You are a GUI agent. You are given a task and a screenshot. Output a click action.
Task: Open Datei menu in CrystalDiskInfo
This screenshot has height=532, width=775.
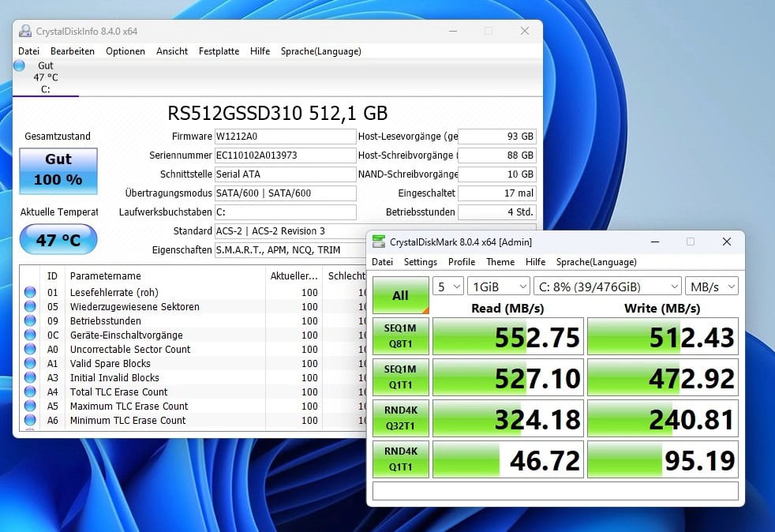click(28, 51)
